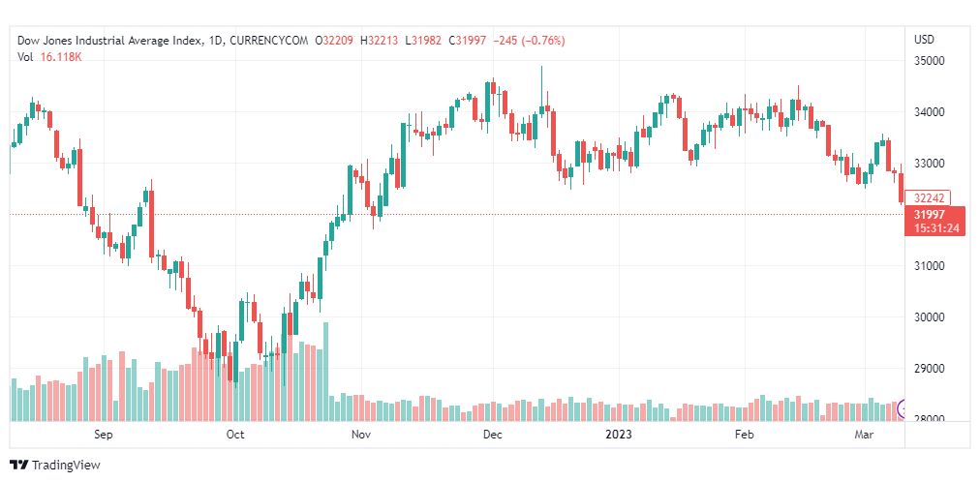Click the Dec label on time axis
This screenshot has width=980, height=482.
click(x=492, y=436)
